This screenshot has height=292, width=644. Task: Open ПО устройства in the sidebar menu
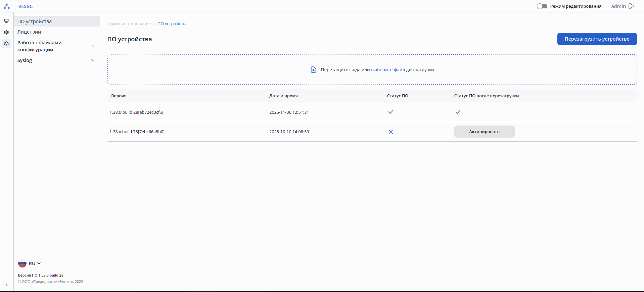pos(35,21)
